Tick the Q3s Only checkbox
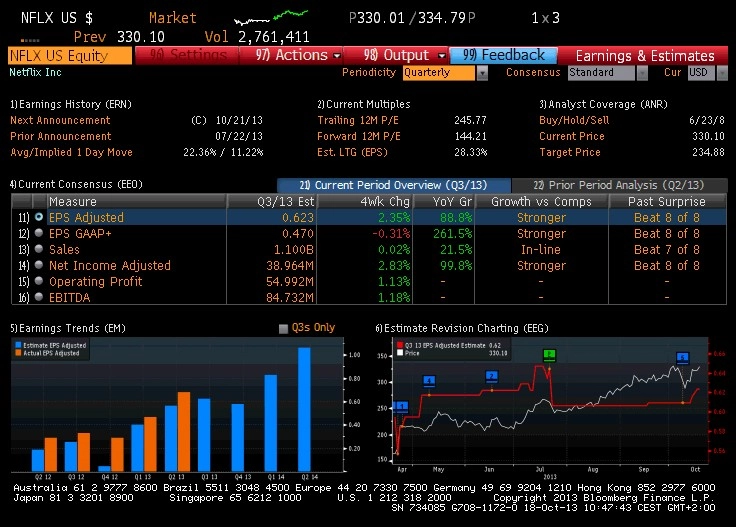The height and width of the screenshot is (527, 736). point(283,328)
